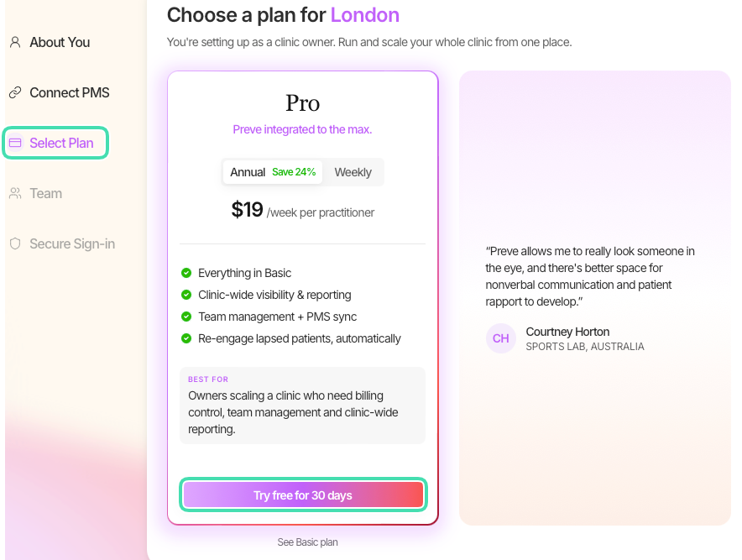The image size is (742, 560).
Task: Select Annual billing option
Action: (273, 172)
